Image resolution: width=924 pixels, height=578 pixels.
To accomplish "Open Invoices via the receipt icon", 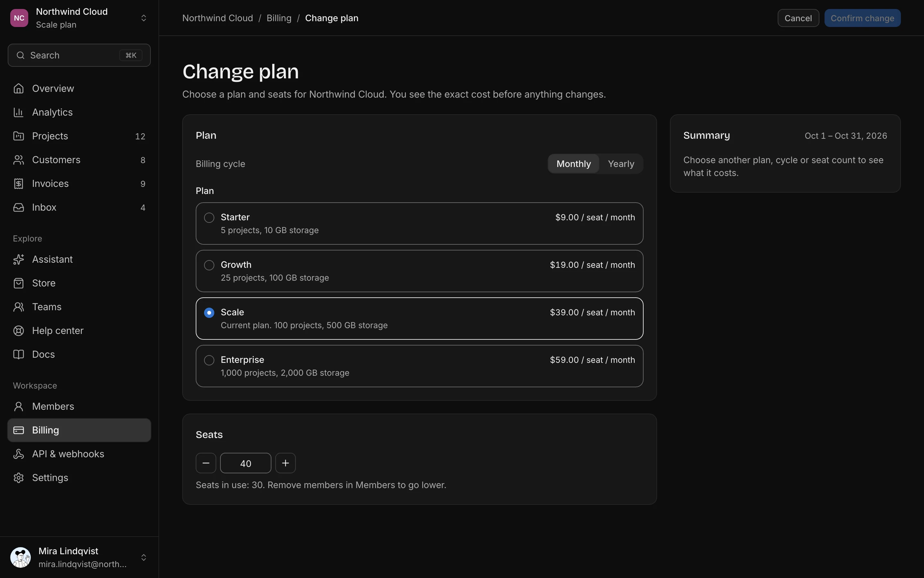I will pos(18,183).
